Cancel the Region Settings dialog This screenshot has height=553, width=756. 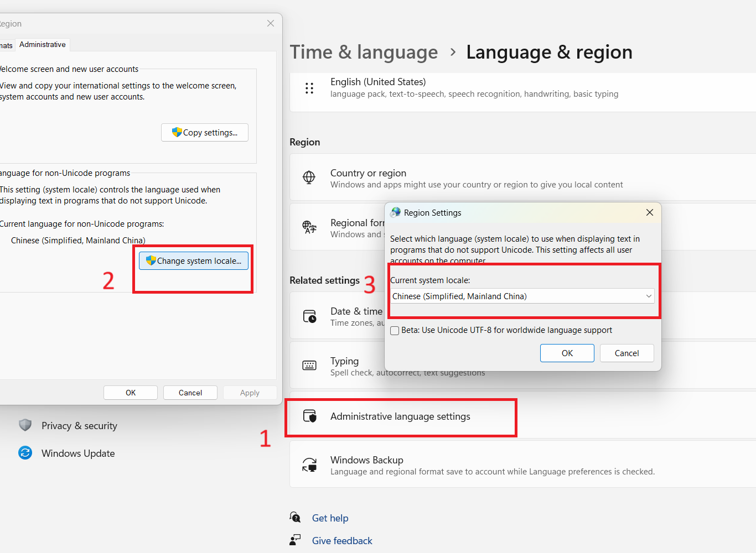pos(626,353)
